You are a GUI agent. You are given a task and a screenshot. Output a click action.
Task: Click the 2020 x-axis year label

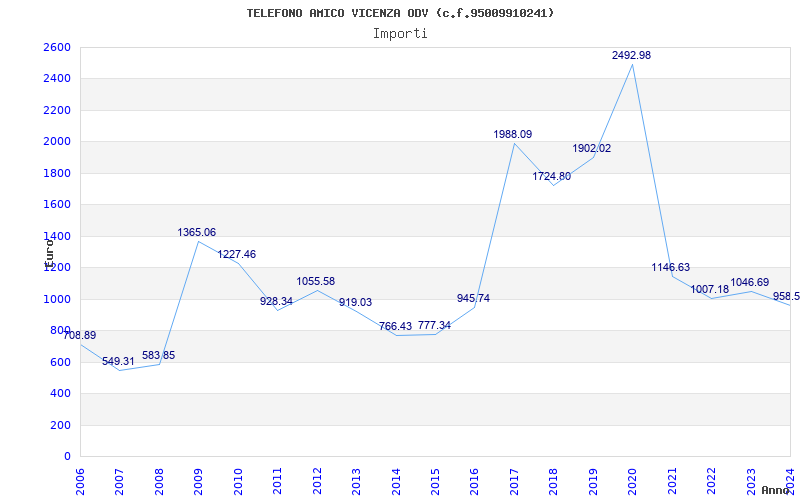tap(633, 482)
